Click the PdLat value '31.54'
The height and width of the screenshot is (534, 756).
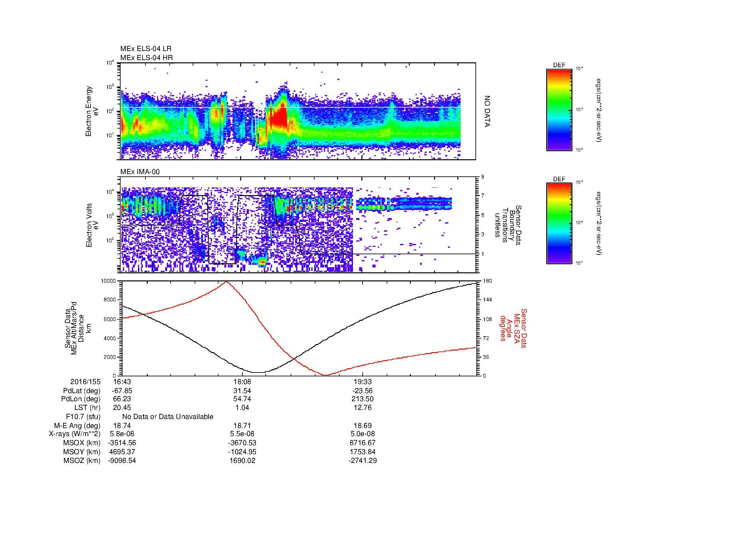click(242, 391)
